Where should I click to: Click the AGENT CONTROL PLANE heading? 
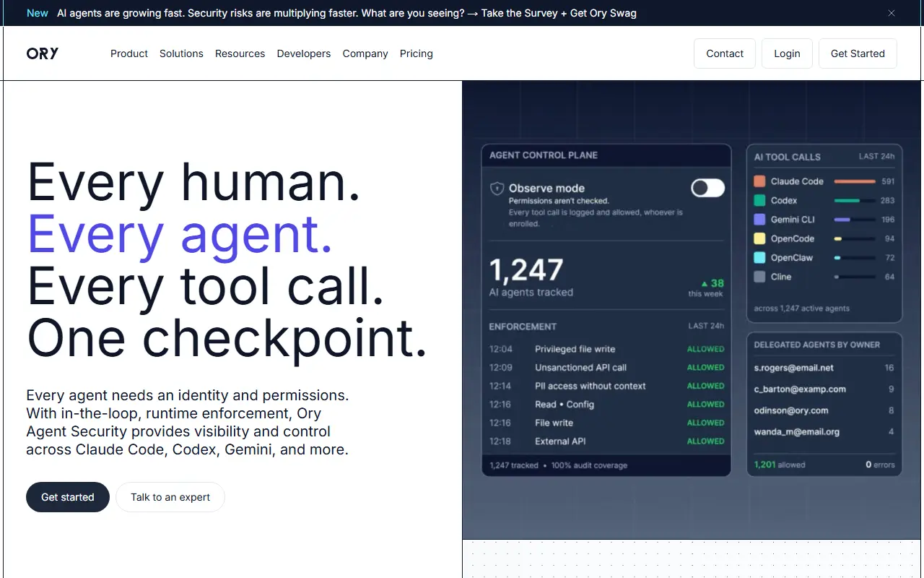(544, 155)
